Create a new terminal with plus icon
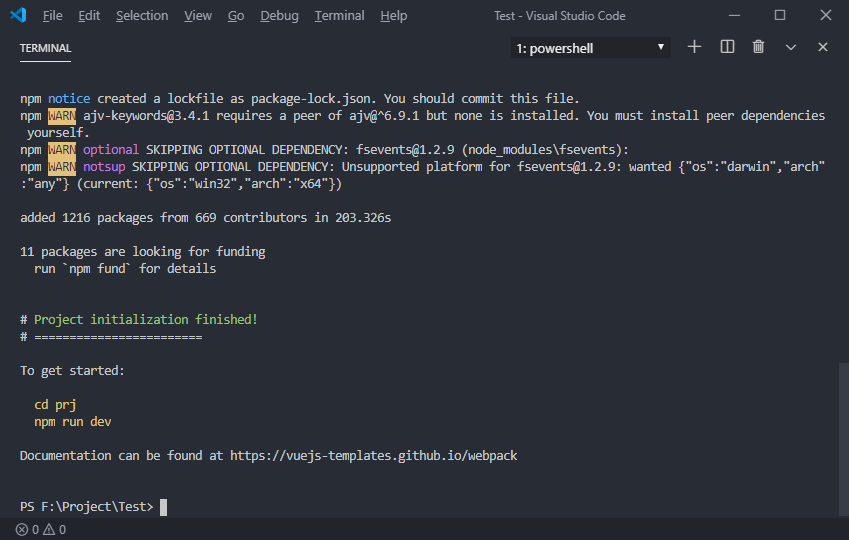Screen dimensions: 849x540 (694, 47)
